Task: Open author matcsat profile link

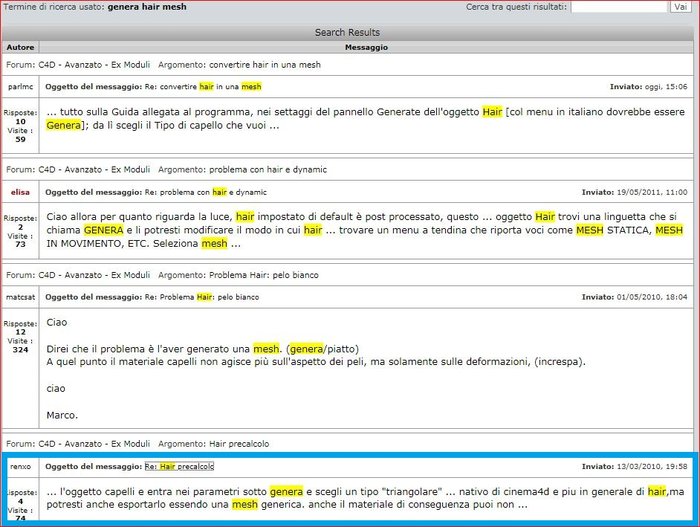Action: tap(21, 297)
